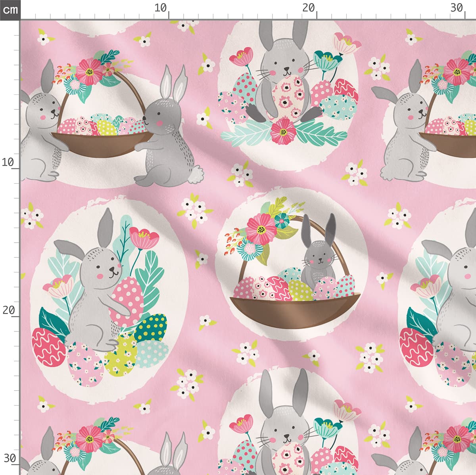The height and width of the screenshot is (475, 476).
Task: Click the cm unit badge
Action: click(10, 10)
